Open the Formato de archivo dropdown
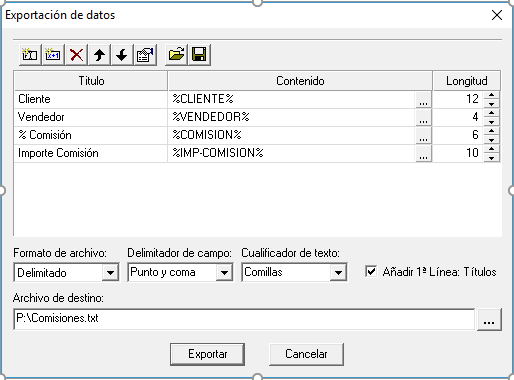 [110, 273]
